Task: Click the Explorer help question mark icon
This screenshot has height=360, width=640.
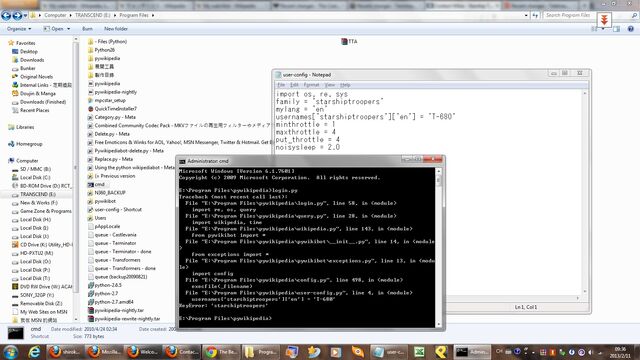Action: [631, 29]
